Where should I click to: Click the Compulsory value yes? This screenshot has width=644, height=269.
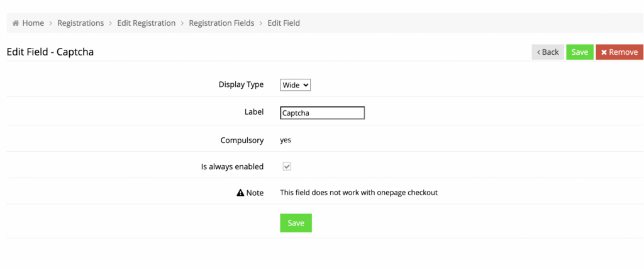click(x=286, y=140)
